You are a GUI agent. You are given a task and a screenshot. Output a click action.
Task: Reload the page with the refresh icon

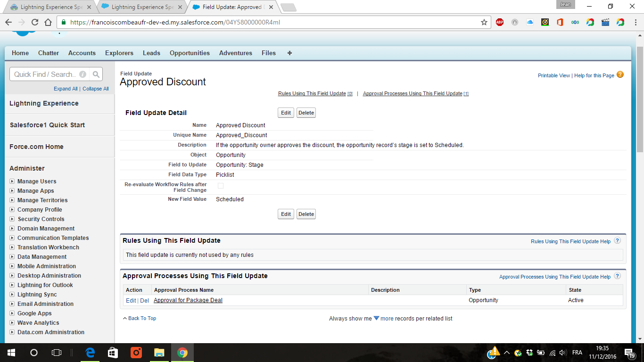(34, 22)
